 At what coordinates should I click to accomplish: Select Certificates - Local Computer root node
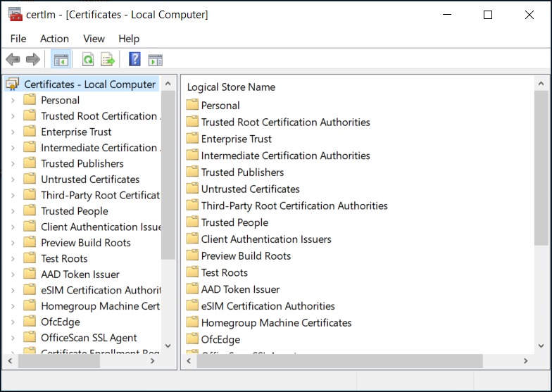[x=89, y=84]
